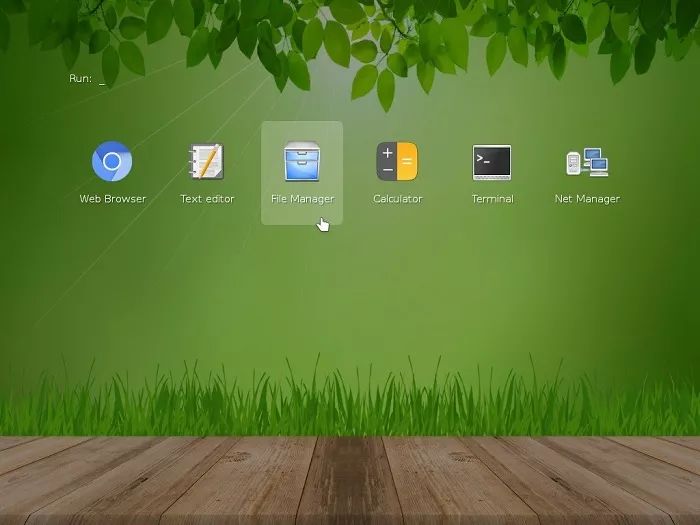Click the "Text editor" label text

click(207, 199)
